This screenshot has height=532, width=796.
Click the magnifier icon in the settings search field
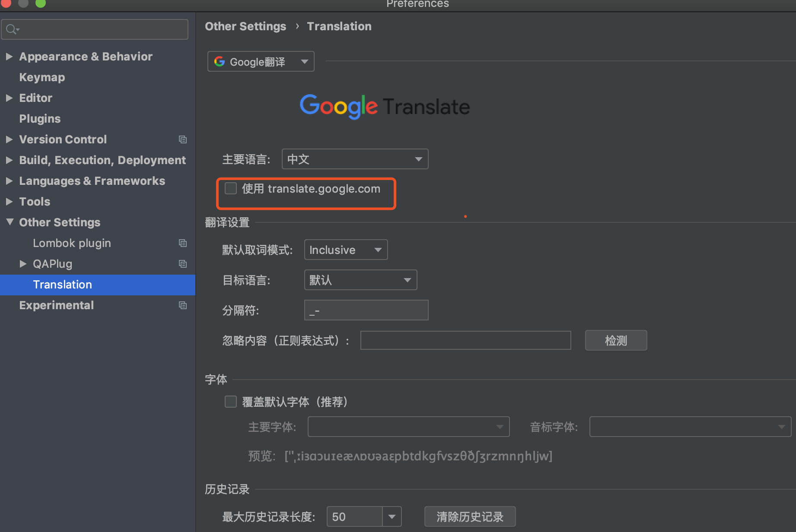click(x=12, y=29)
